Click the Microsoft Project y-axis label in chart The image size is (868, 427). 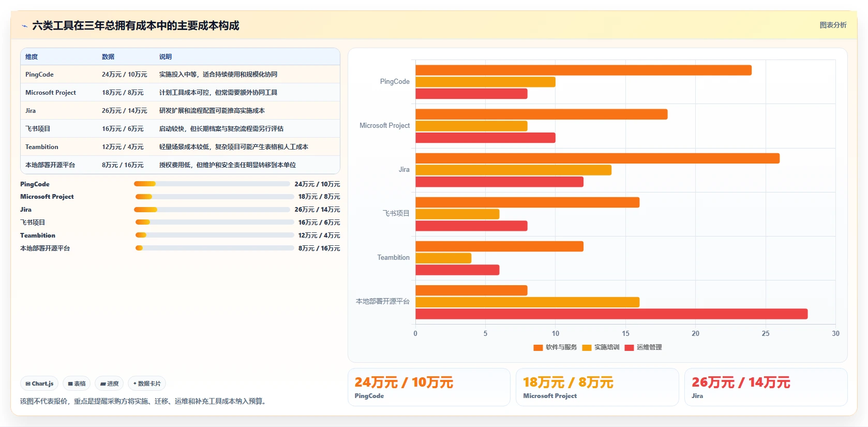point(384,126)
